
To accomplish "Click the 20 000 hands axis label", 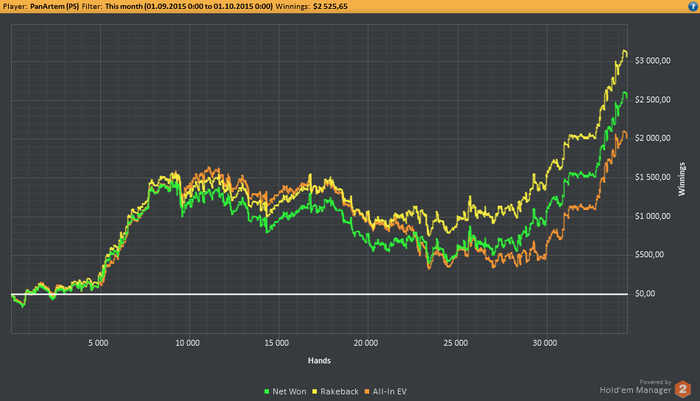I will (x=366, y=343).
